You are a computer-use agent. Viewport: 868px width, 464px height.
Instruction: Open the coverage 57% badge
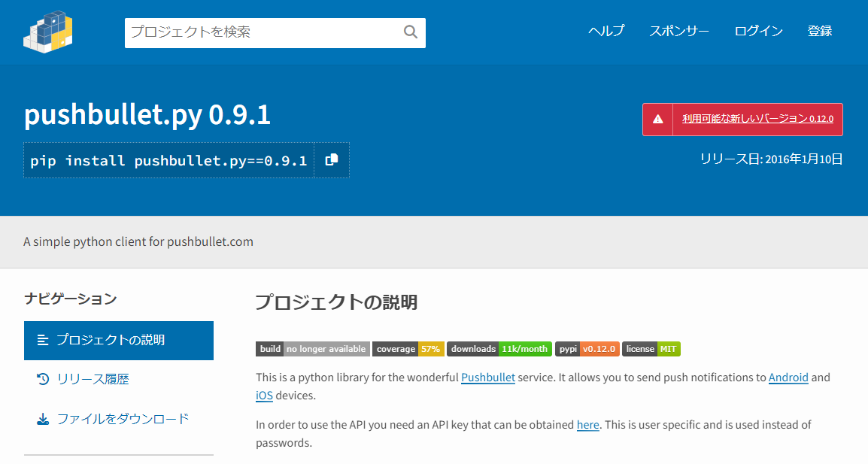pyautogui.click(x=408, y=349)
